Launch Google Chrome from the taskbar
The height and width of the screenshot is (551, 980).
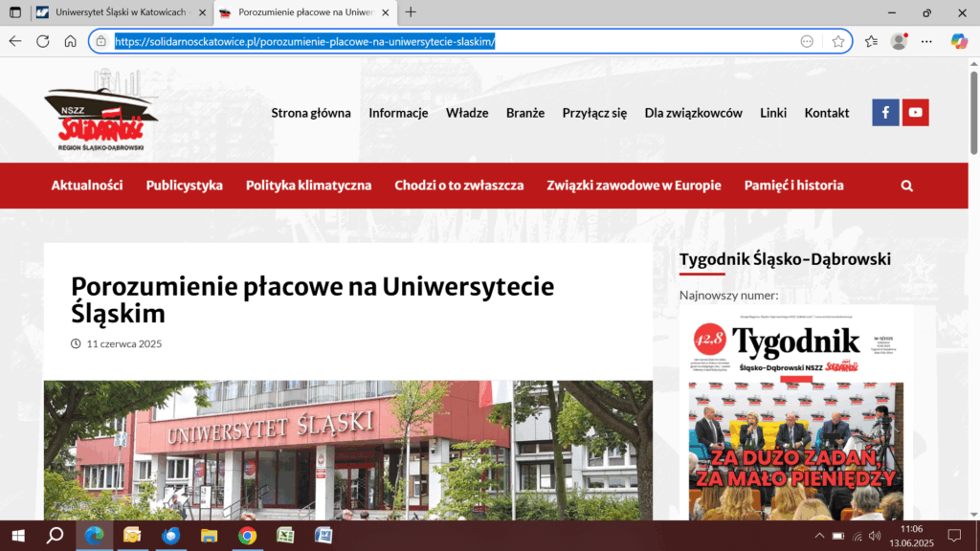[x=248, y=536]
